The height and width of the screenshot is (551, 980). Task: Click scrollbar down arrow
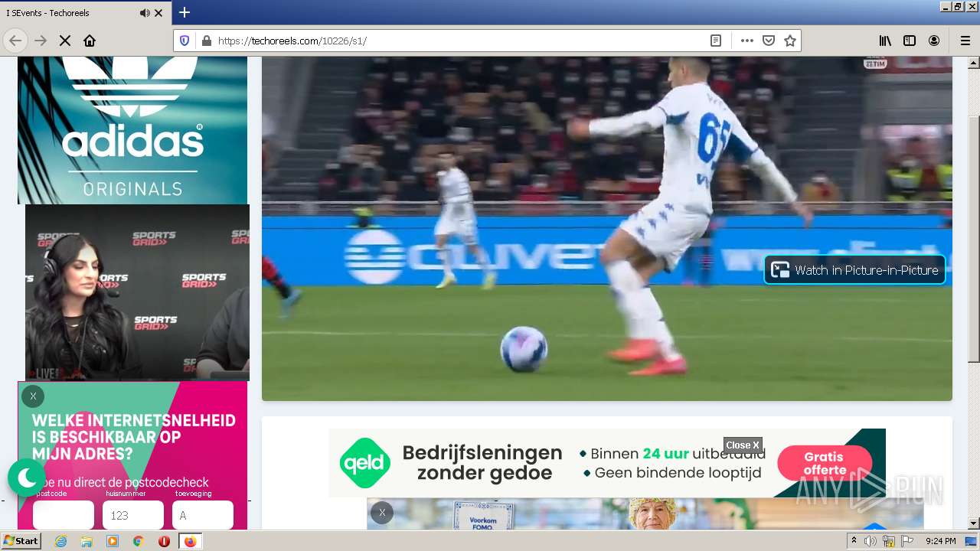pyautogui.click(x=974, y=523)
